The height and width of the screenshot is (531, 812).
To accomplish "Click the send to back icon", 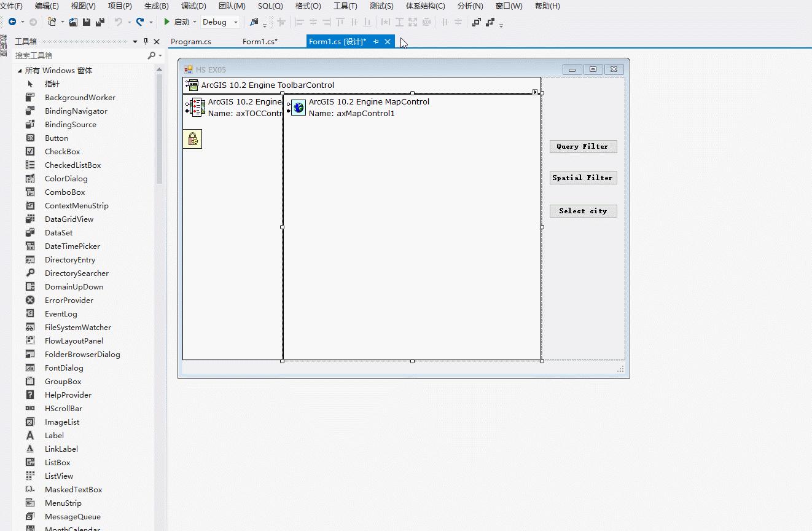I will [490, 22].
